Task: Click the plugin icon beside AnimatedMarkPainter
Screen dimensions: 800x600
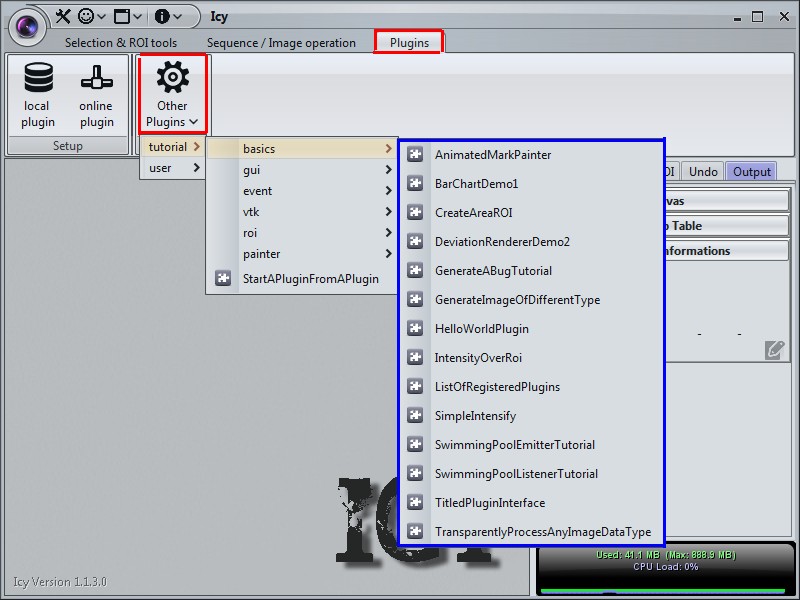Action: (x=415, y=154)
